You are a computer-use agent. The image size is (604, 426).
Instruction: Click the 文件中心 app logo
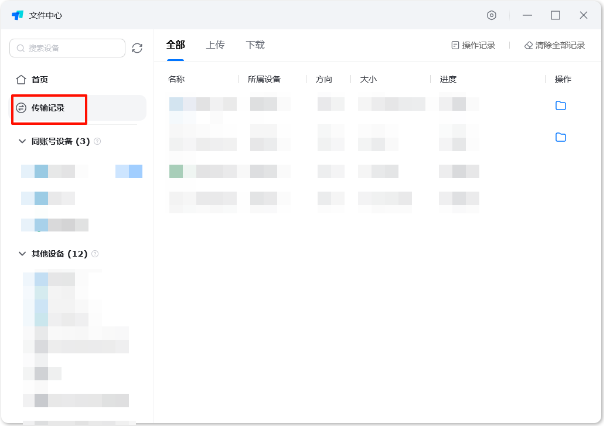[17, 15]
